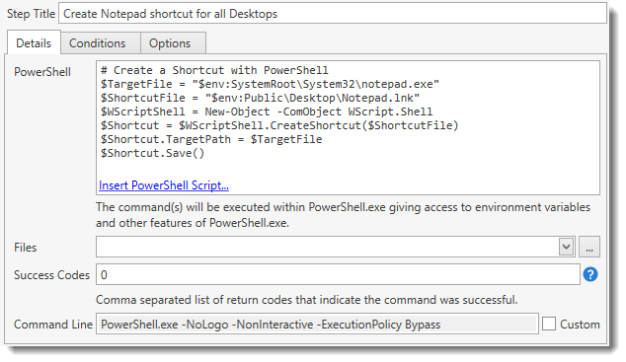Select the Details tab
Screen dimensions: 626x362
34,43
